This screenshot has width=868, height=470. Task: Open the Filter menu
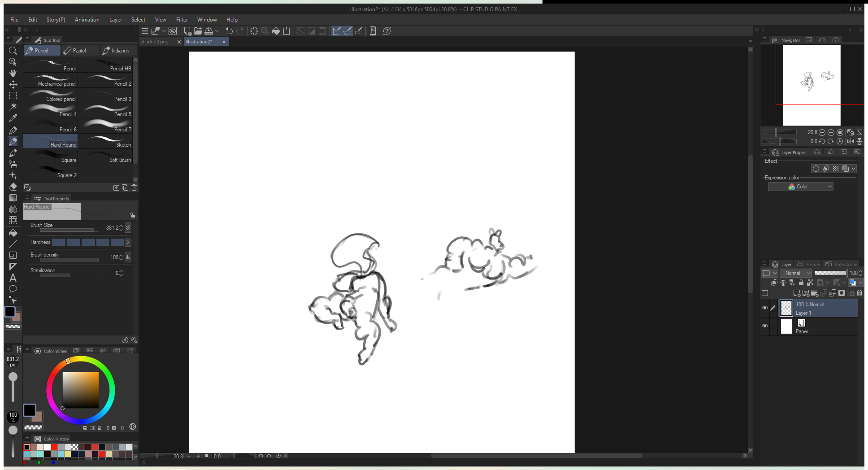point(182,20)
